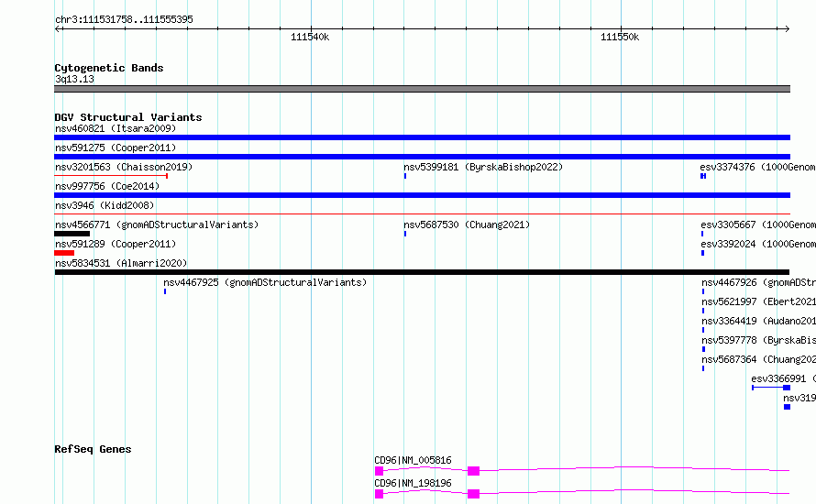This screenshot has height=504, width=816.
Task: Open nsv5687364 (Chuang) variant label
Action: pos(759,359)
